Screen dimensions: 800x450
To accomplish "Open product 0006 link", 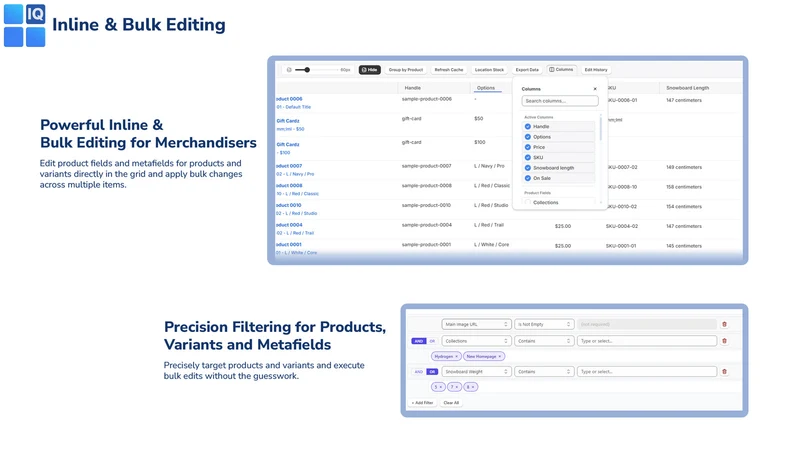I will [289, 99].
